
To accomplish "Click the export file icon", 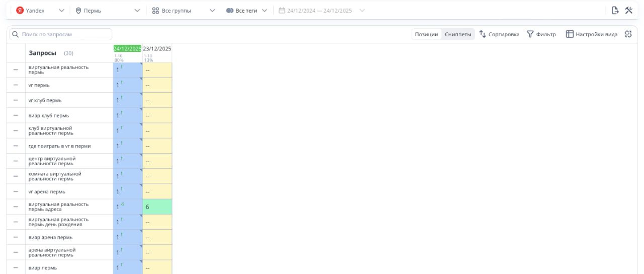I will (615, 10).
